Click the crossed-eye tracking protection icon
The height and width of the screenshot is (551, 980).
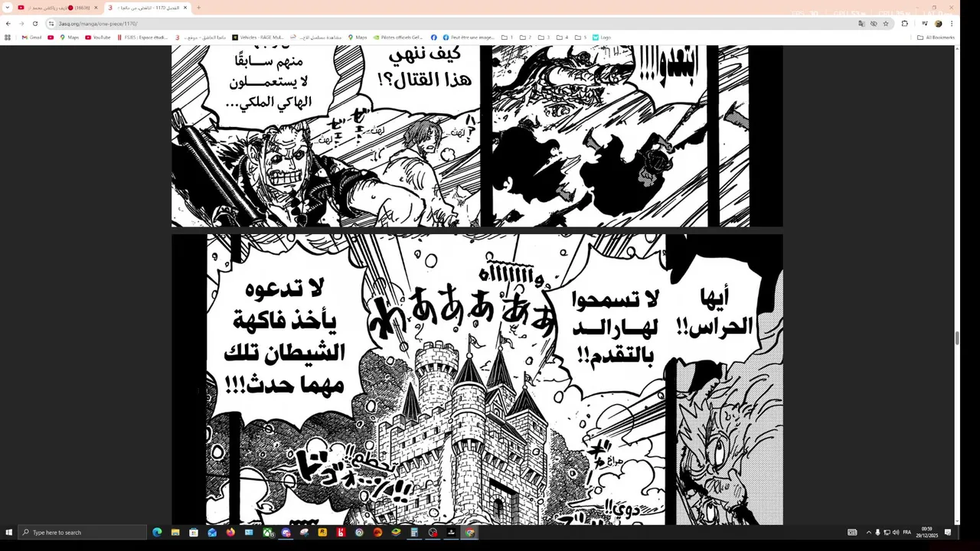[874, 24]
